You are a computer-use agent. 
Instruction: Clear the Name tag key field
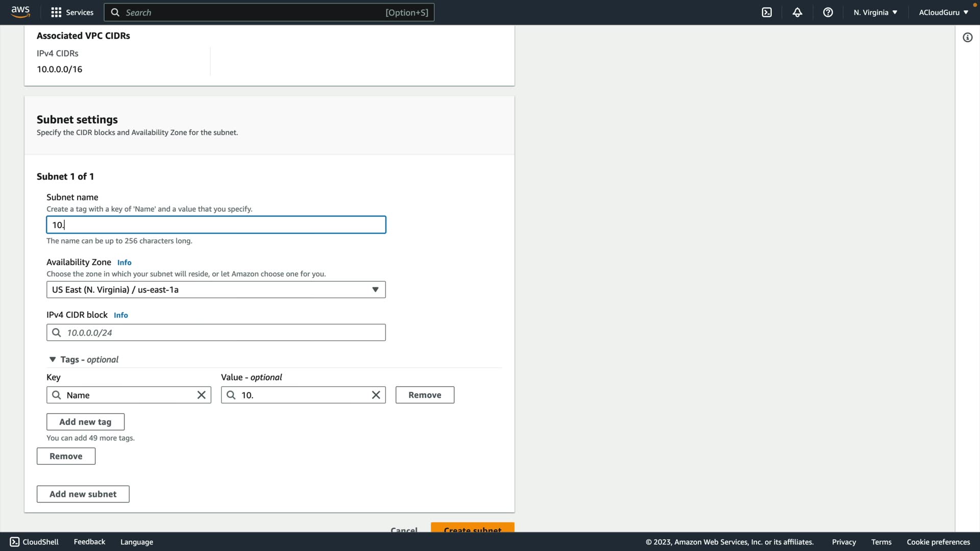pos(202,395)
